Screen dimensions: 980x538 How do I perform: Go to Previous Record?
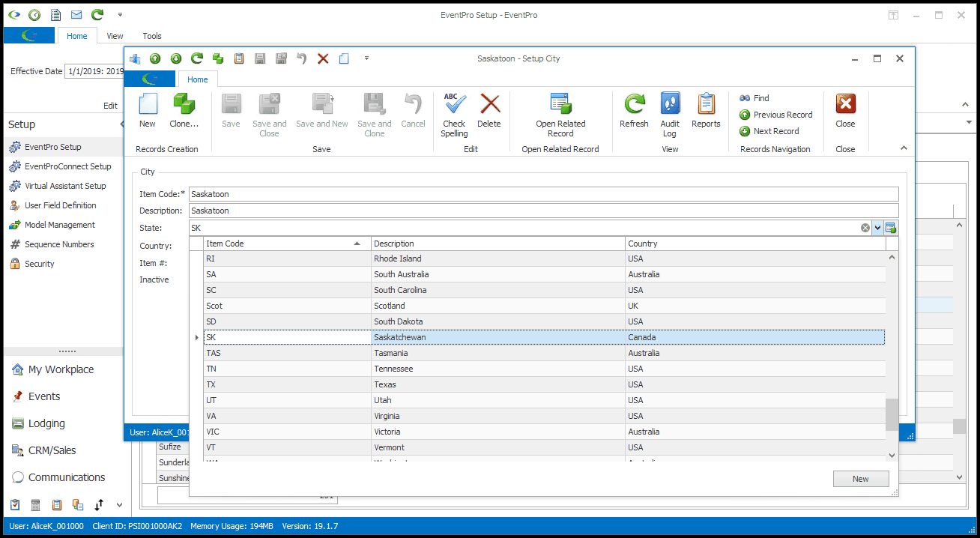point(776,115)
